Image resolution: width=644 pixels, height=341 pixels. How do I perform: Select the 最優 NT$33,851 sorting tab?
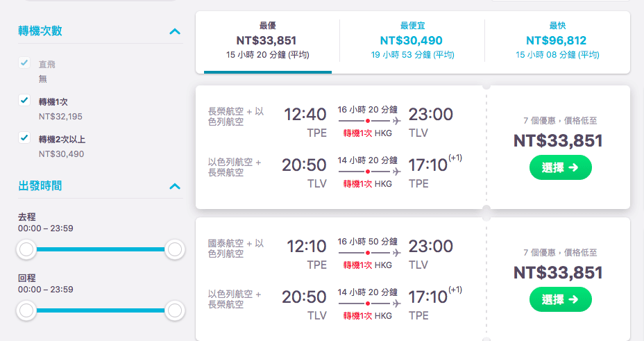click(x=267, y=41)
